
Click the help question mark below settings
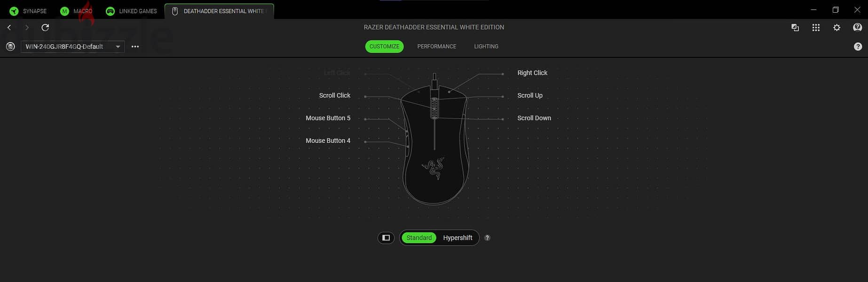[x=858, y=47]
